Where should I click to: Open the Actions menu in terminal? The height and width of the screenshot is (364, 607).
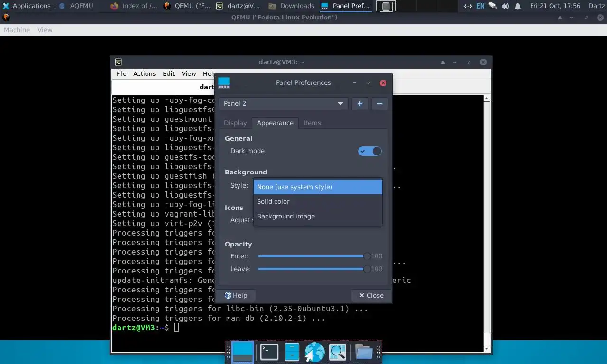point(144,73)
